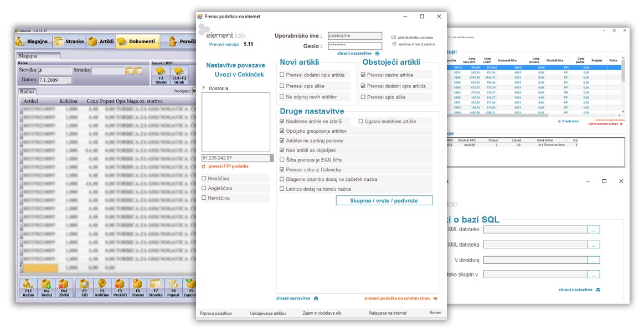The height and width of the screenshot is (333, 644).
Task: Go to Usklajevanje artiklov step
Action: (268, 313)
